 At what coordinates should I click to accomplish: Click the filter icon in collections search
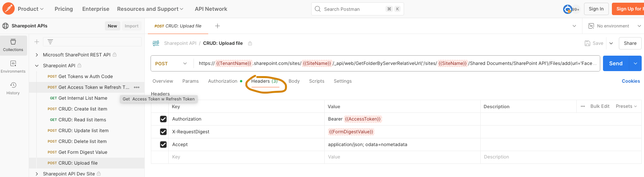tap(50, 42)
